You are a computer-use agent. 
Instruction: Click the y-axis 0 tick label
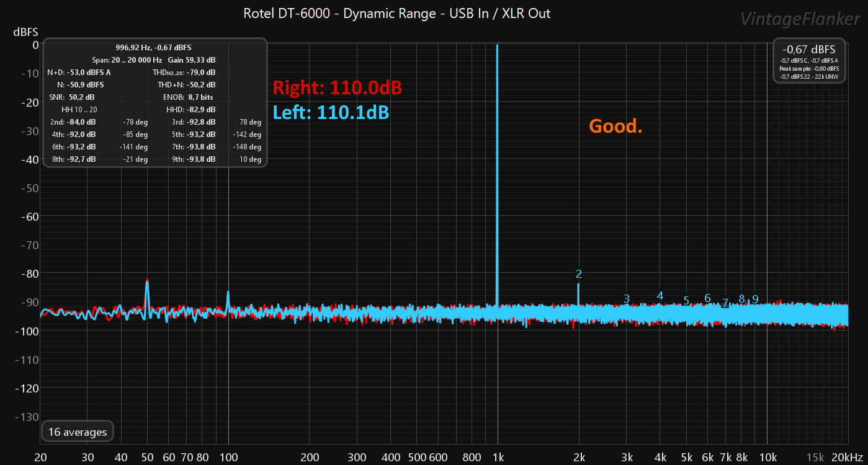(35, 45)
